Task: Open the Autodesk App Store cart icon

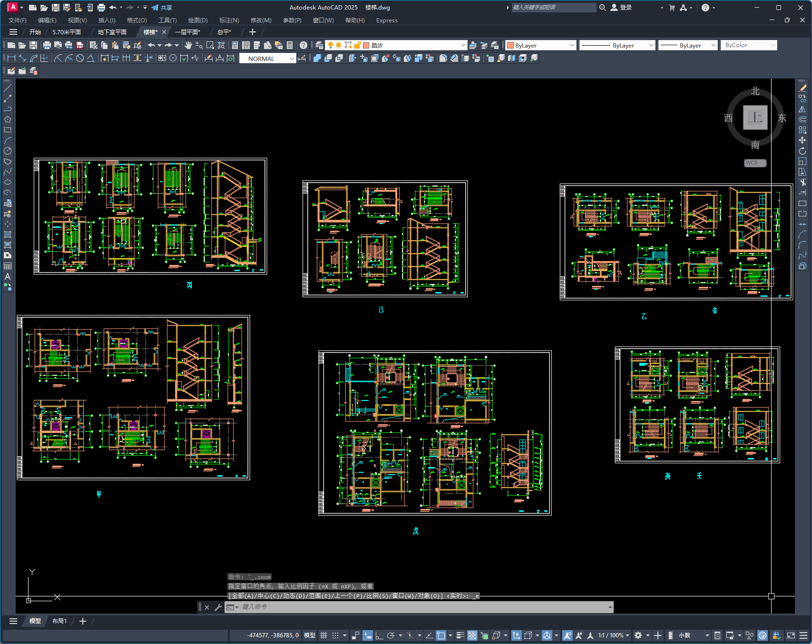Action: pyautogui.click(x=672, y=8)
